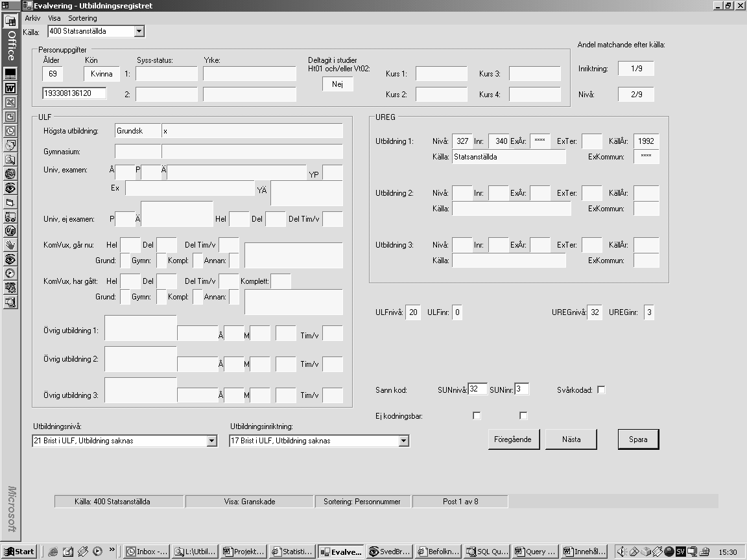747x560 pixels.
Task: Open the Källa dropdown showing 400 Statsanställda
Action: click(139, 31)
